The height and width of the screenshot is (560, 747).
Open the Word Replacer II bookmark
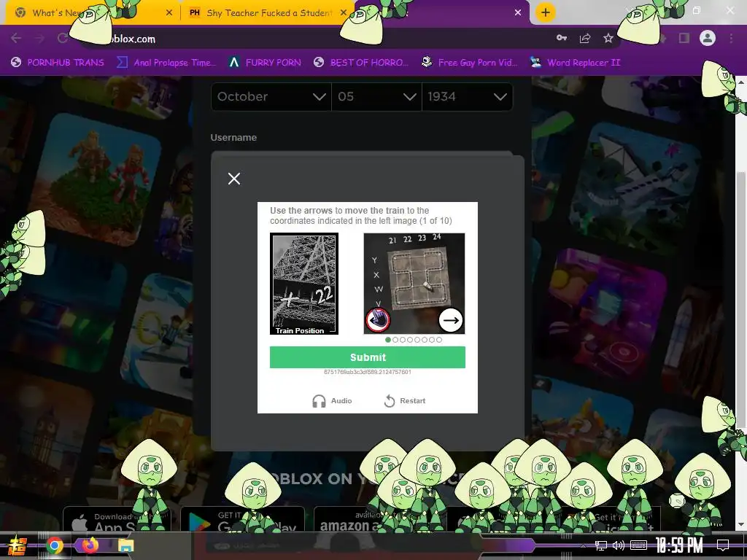575,63
